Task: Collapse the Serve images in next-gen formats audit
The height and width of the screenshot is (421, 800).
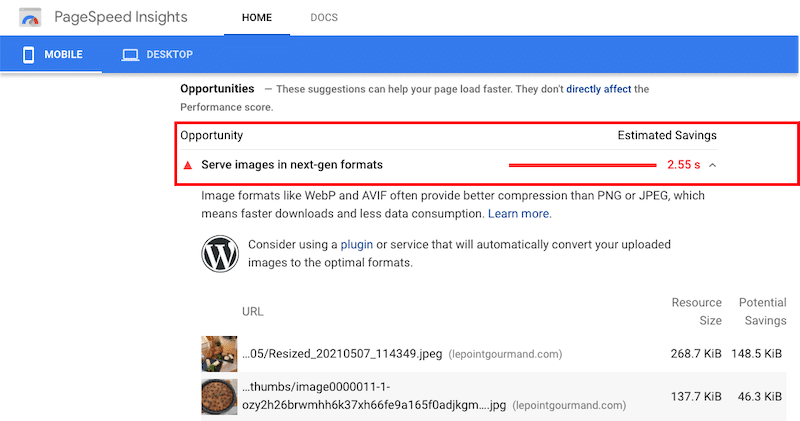Action: [713, 165]
